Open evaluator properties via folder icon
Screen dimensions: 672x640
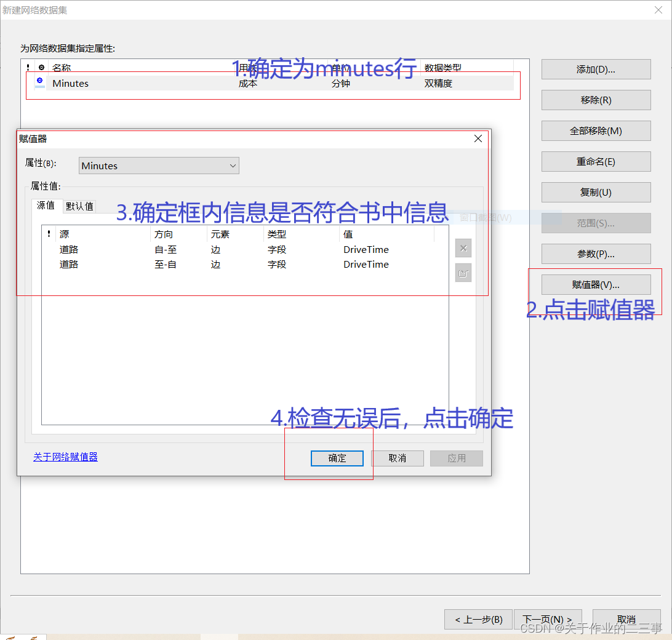point(463,273)
